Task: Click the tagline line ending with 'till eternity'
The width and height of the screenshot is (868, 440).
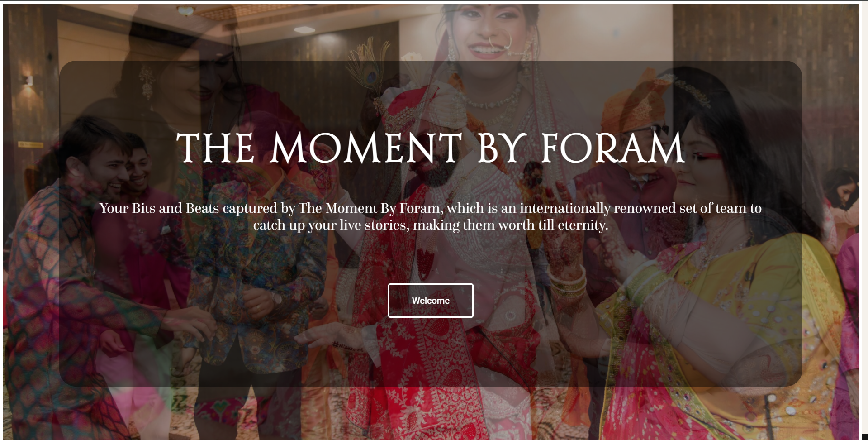Action: [431, 225]
